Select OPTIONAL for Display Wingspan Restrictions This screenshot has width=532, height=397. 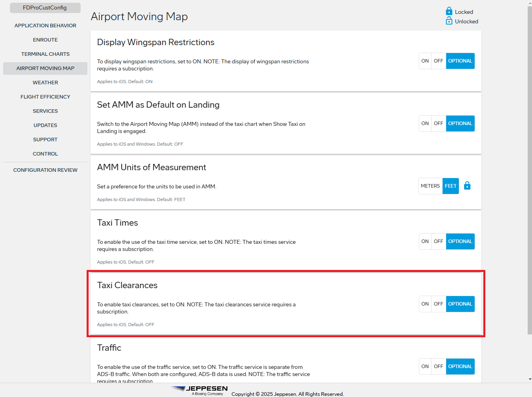pos(460,61)
